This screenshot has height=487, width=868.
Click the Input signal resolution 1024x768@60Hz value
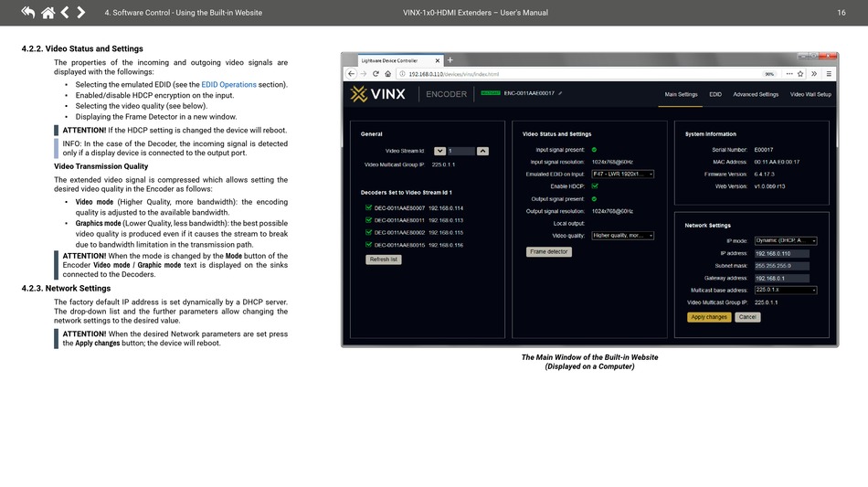[x=612, y=162]
